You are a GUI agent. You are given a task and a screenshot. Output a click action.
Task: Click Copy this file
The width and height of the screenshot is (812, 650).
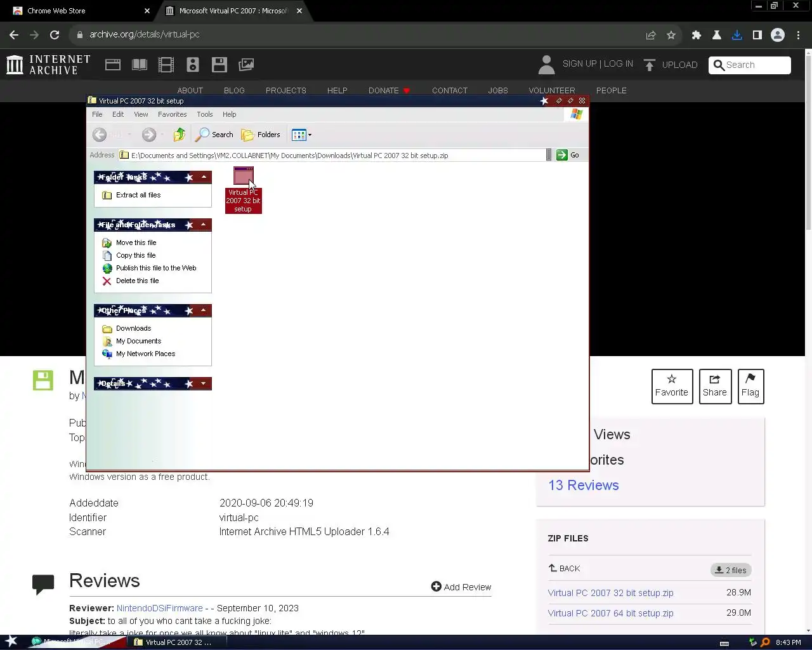click(x=136, y=255)
